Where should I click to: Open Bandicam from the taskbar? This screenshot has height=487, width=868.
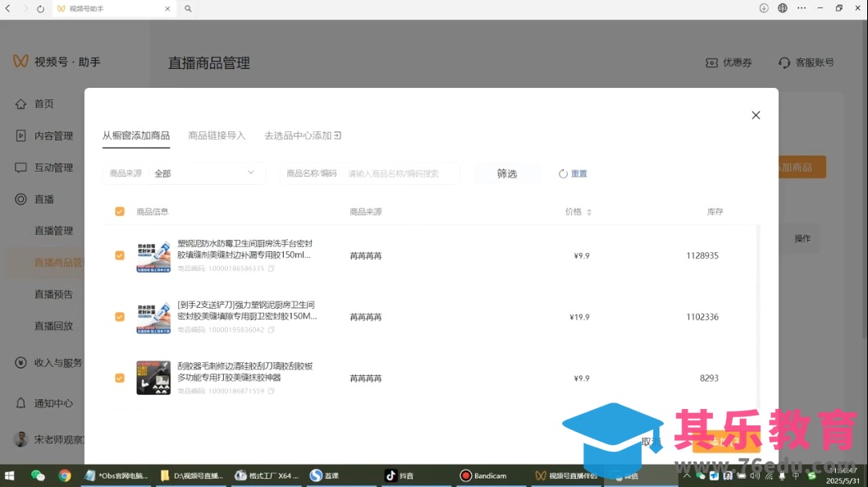484,476
